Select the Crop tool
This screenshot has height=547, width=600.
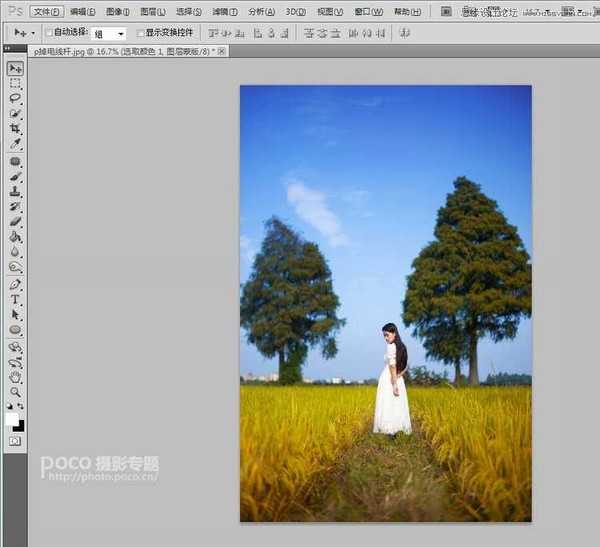pyautogui.click(x=15, y=130)
